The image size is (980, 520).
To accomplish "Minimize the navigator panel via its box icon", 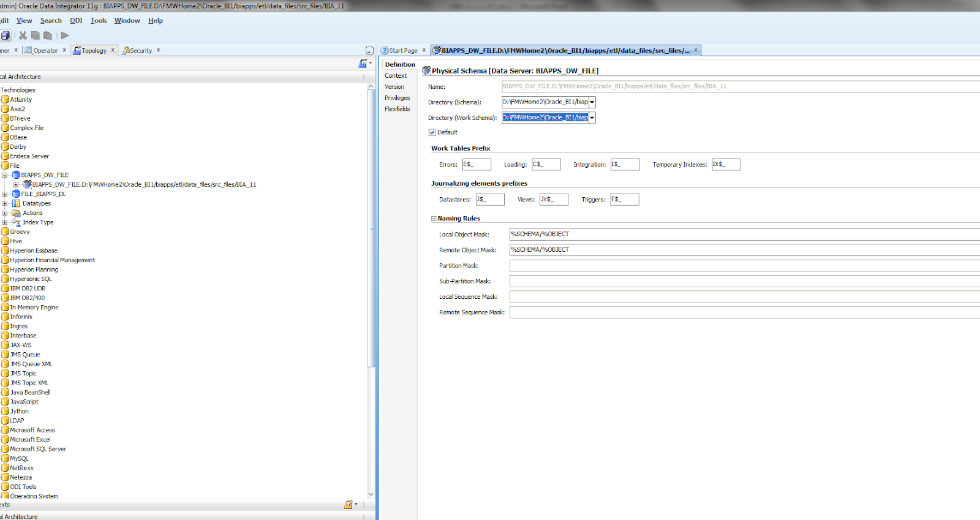I will click(369, 51).
